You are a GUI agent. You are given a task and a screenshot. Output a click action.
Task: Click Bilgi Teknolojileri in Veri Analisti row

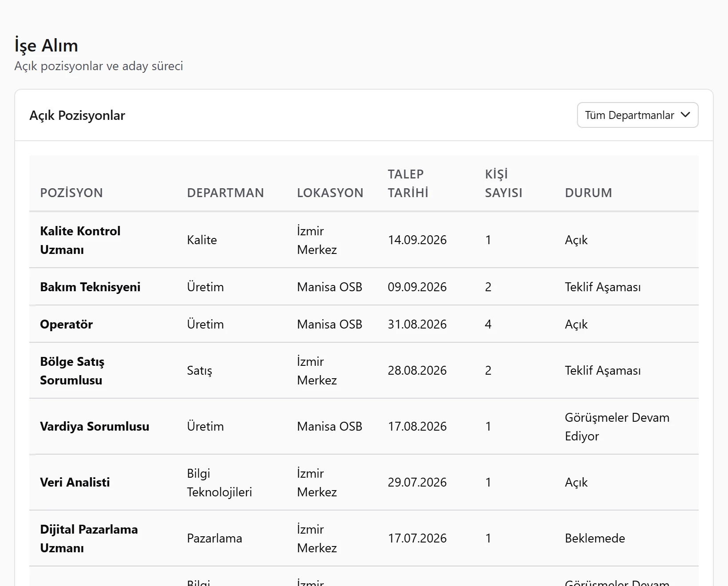[219, 483]
